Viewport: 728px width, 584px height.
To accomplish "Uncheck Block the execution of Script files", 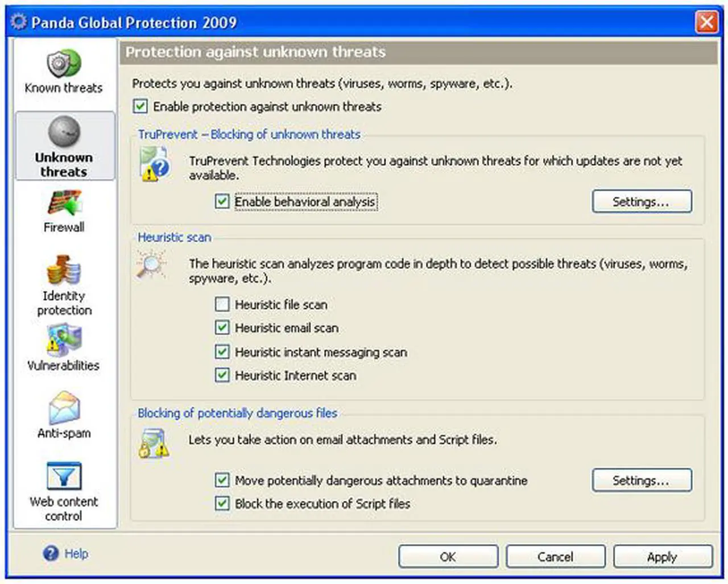I will [x=222, y=503].
